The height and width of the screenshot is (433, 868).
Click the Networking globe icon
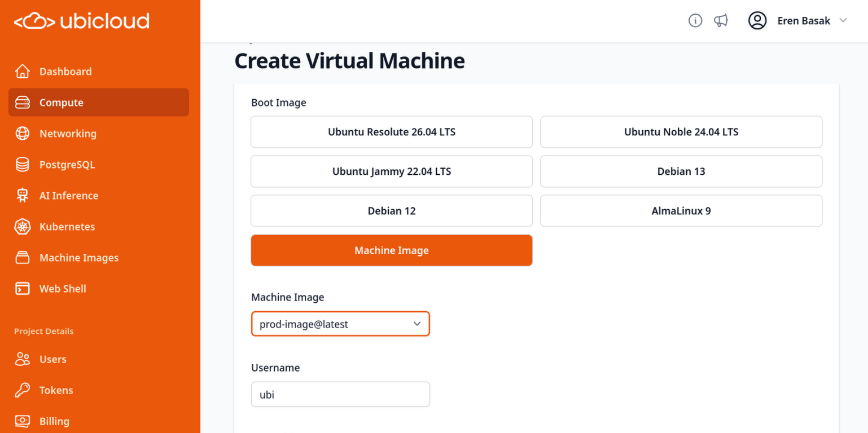[x=22, y=134]
